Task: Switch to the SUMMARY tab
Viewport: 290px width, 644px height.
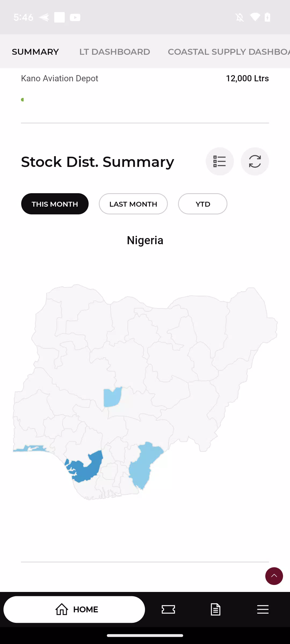Action: coord(35,52)
